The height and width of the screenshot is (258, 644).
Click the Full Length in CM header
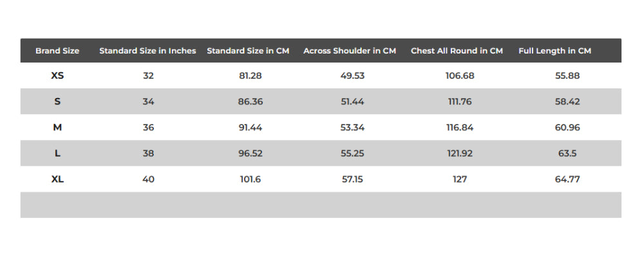(x=554, y=50)
